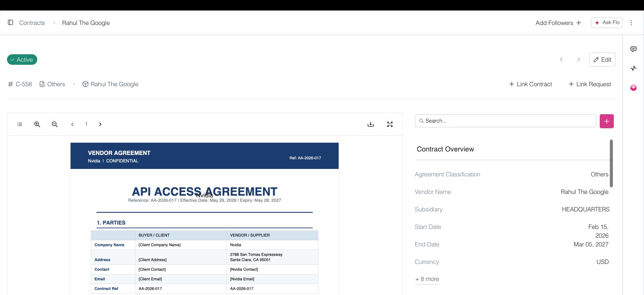
Task: Download the contract document
Action: click(371, 124)
